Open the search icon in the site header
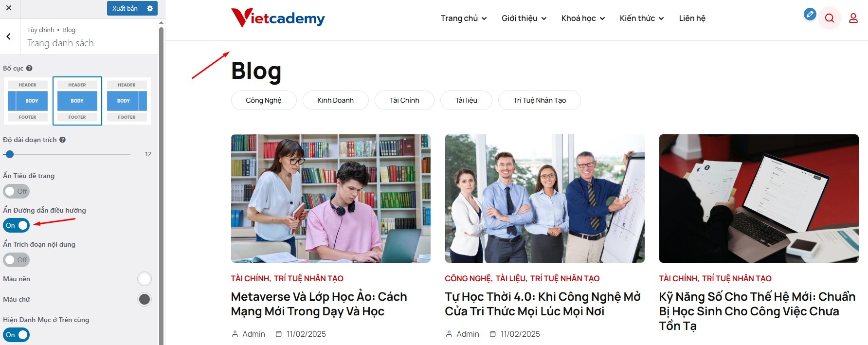The height and width of the screenshot is (345, 868). (x=830, y=18)
